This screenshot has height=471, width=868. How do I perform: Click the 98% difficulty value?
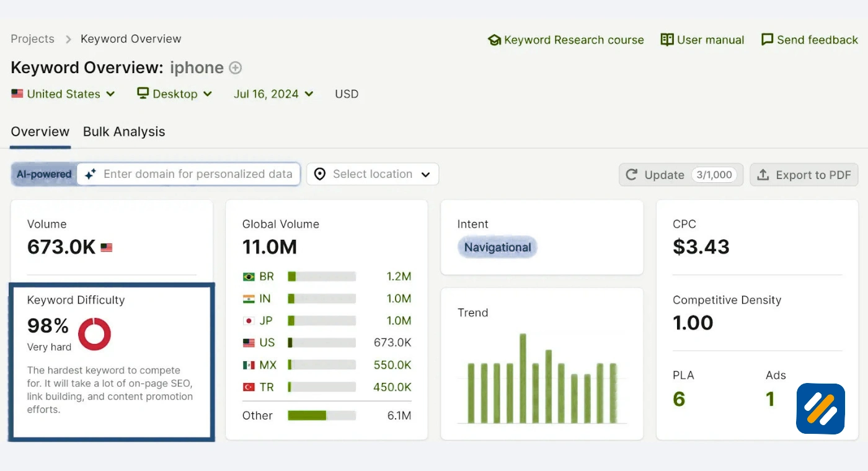48,325
